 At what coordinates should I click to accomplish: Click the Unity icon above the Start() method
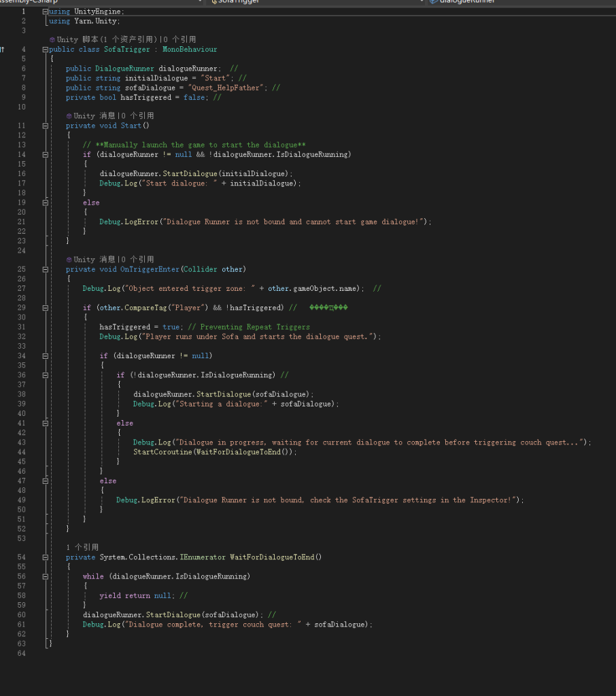(69, 116)
